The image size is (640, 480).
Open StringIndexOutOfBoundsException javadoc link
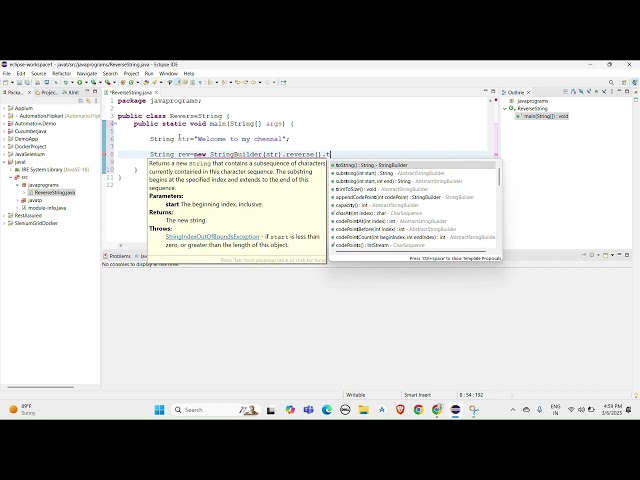(x=212, y=237)
